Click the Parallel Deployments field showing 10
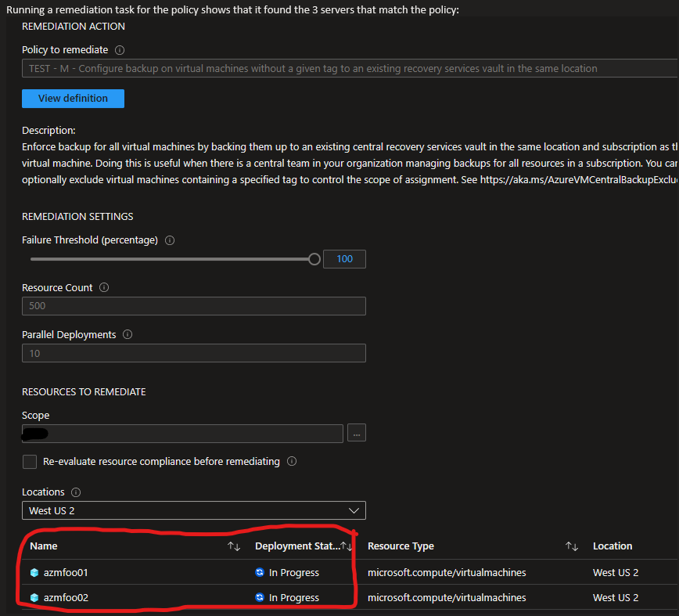This screenshot has height=616, width=679. pyautogui.click(x=193, y=353)
